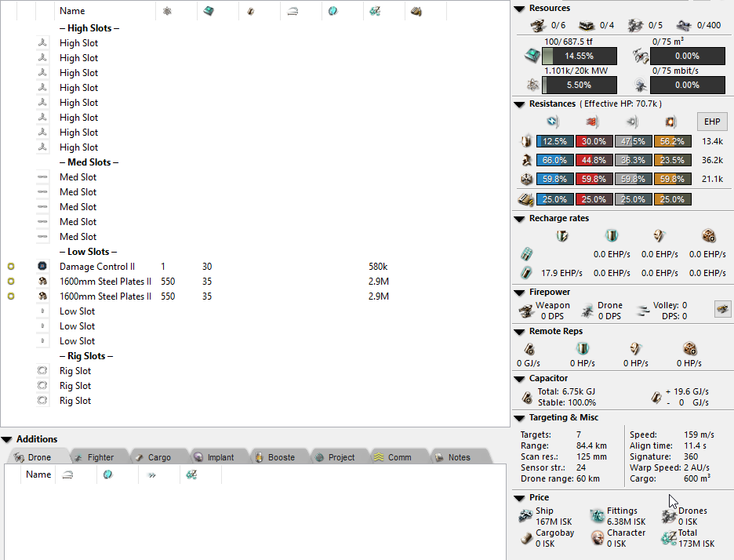The width and height of the screenshot is (734, 560).
Task: Collapse the Recharge rates section
Action: (520, 218)
